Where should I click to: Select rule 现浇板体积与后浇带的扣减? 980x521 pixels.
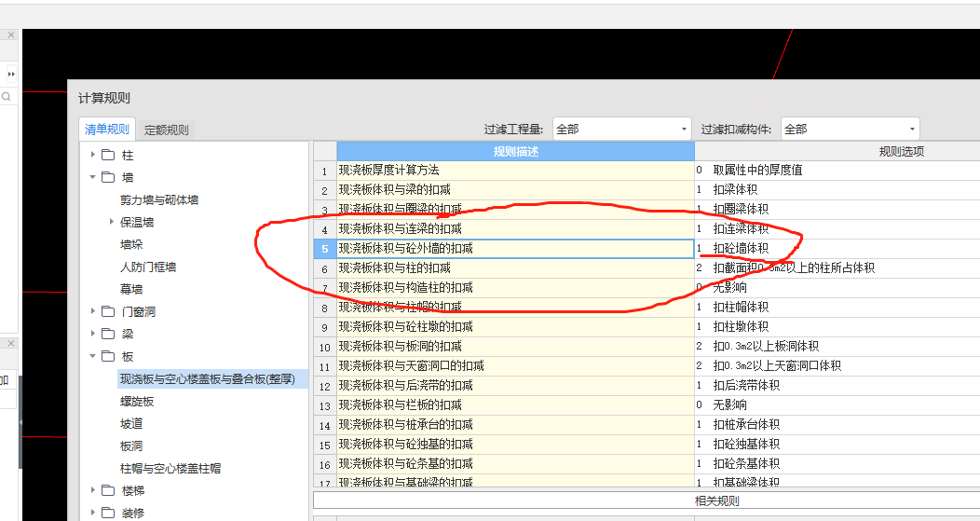[516, 385]
